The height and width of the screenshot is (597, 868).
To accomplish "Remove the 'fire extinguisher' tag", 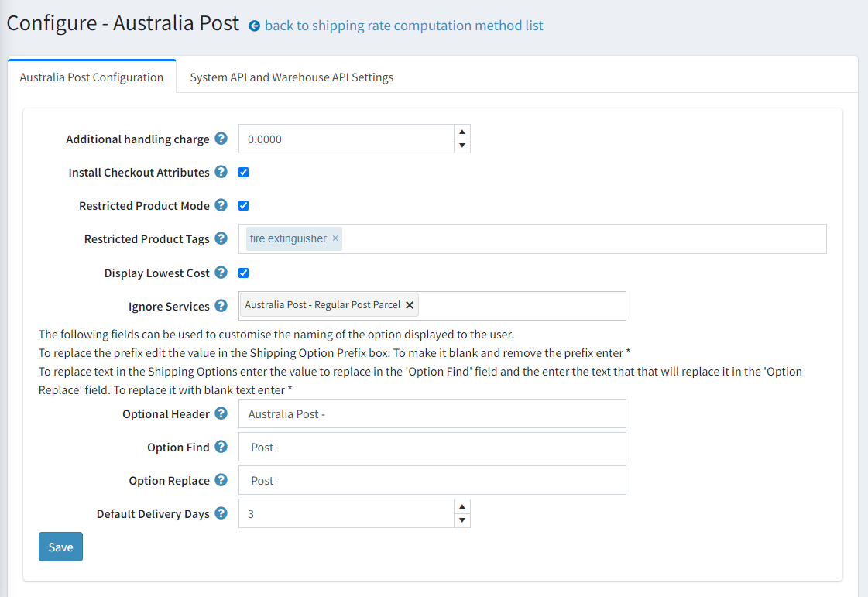I will pyautogui.click(x=335, y=238).
